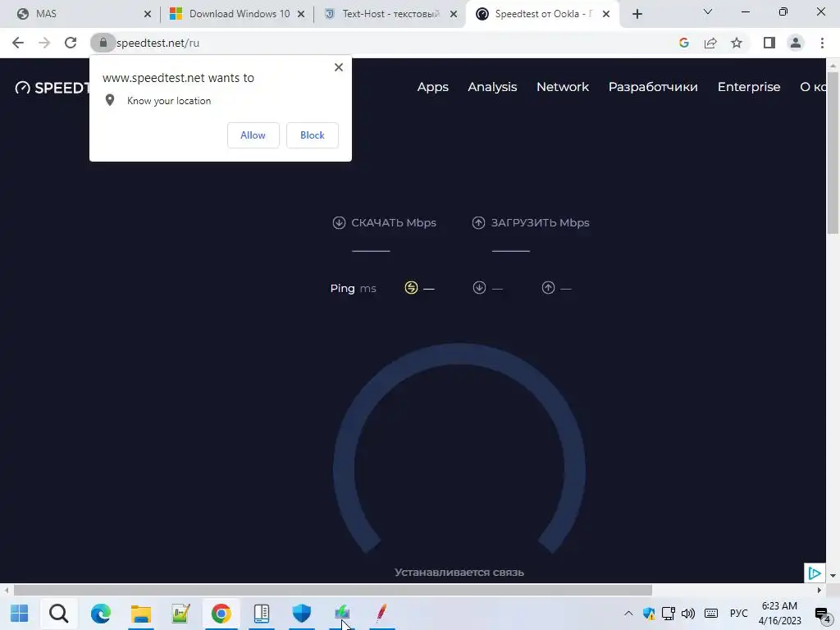The width and height of the screenshot is (840, 630).
Task: Open the browser side panel
Action: (769, 43)
